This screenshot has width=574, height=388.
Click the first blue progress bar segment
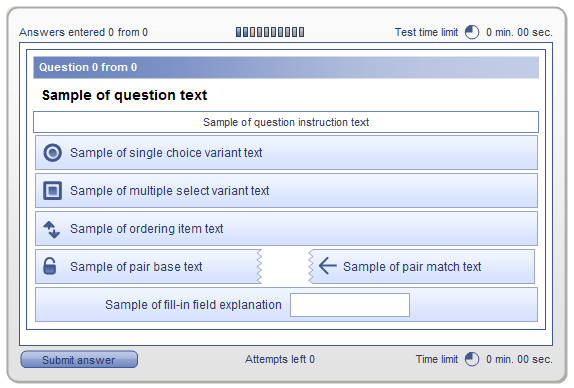pyautogui.click(x=239, y=32)
